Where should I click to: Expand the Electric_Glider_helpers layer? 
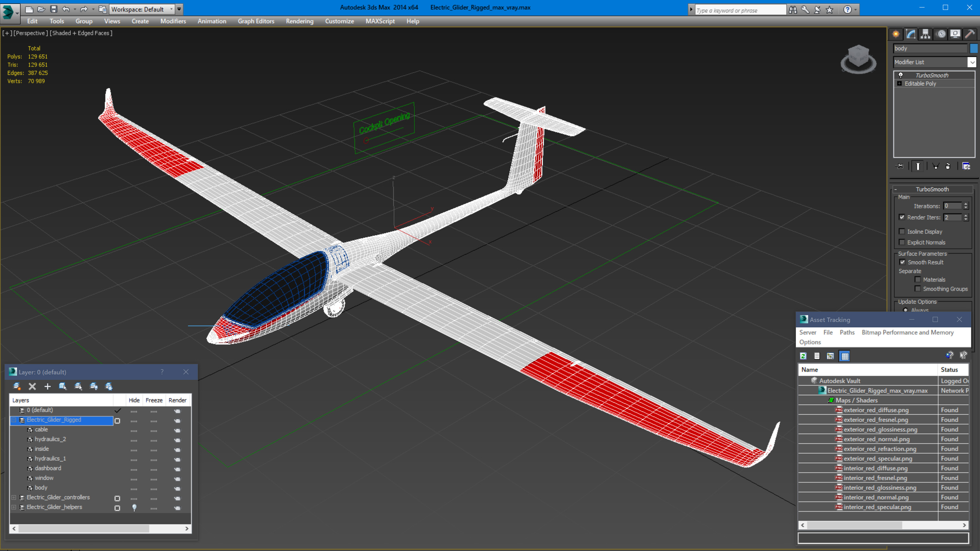14,508
